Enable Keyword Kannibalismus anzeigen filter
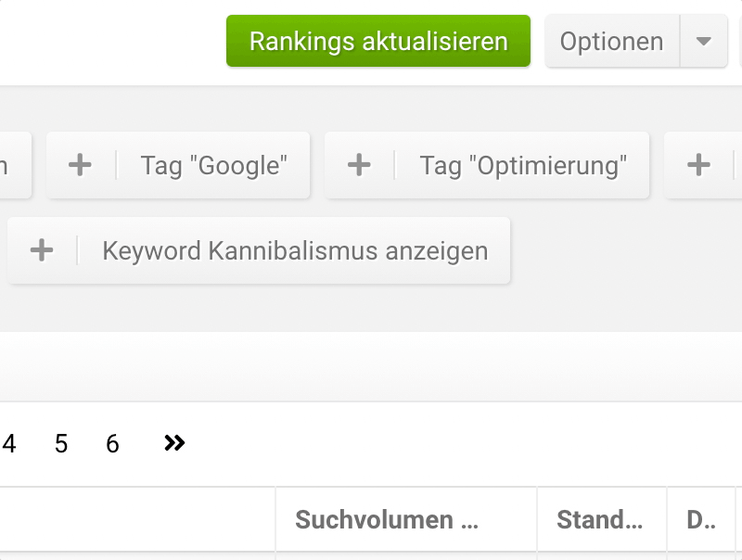This screenshot has height=560, width=742. point(295,250)
